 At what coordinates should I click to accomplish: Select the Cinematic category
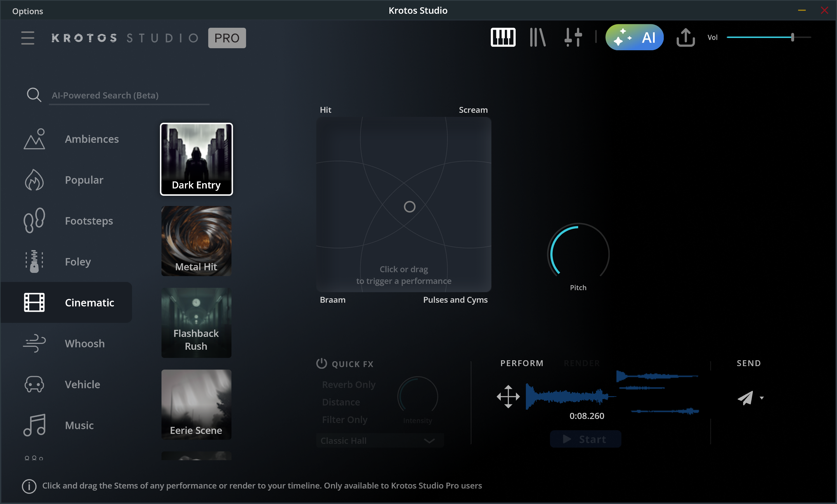pyautogui.click(x=66, y=302)
